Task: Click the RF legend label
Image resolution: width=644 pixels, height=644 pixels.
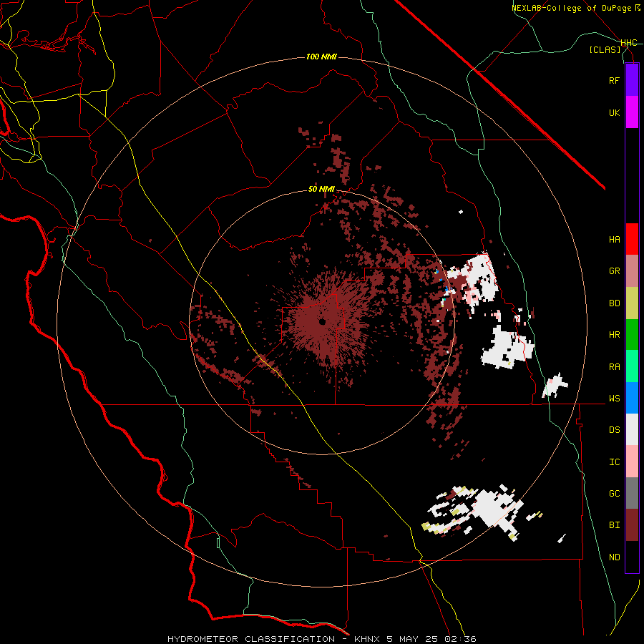Action: (x=614, y=80)
